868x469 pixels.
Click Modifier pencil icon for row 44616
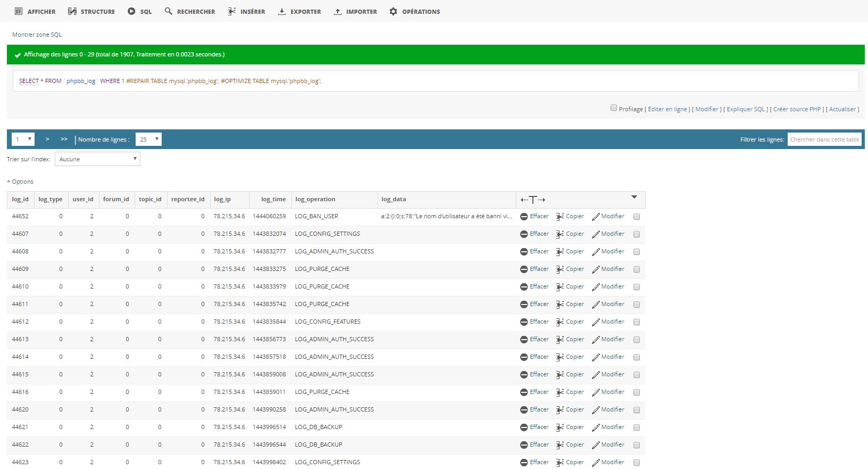pyautogui.click(x=596, y=392)
